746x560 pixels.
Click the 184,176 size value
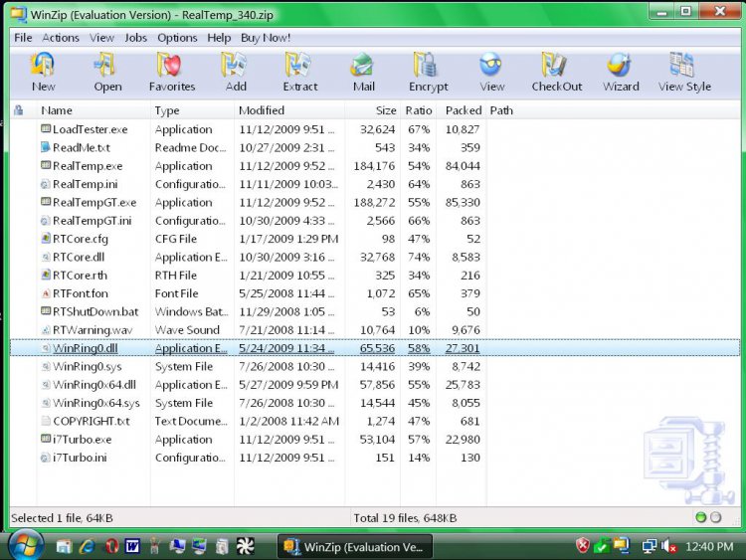[x=374, y=166]
